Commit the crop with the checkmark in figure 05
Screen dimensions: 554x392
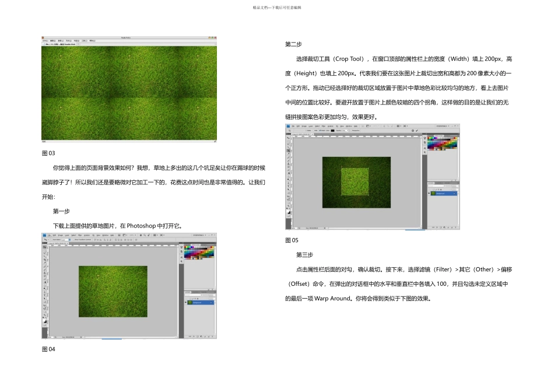point(417,131)
